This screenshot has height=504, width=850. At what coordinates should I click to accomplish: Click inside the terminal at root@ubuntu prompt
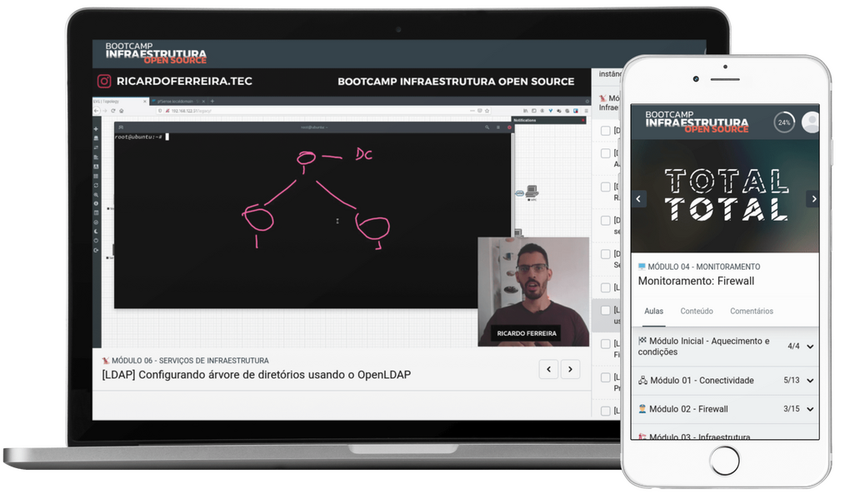312,220
